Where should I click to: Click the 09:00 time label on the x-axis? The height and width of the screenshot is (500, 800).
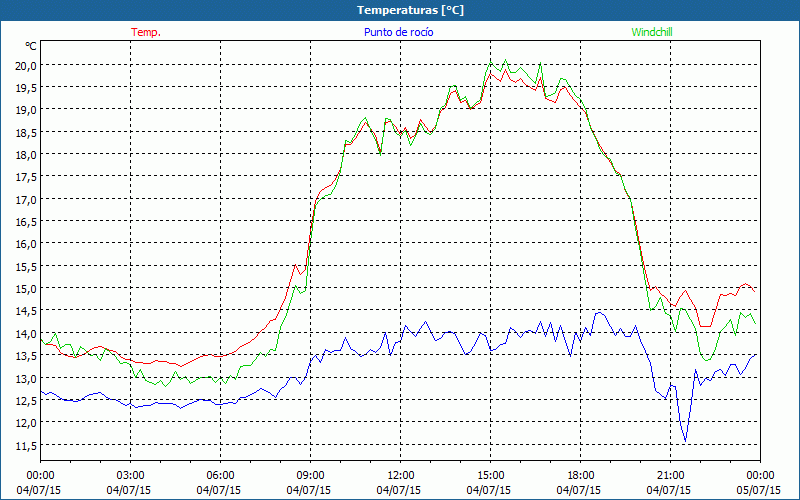coord(310,475)
